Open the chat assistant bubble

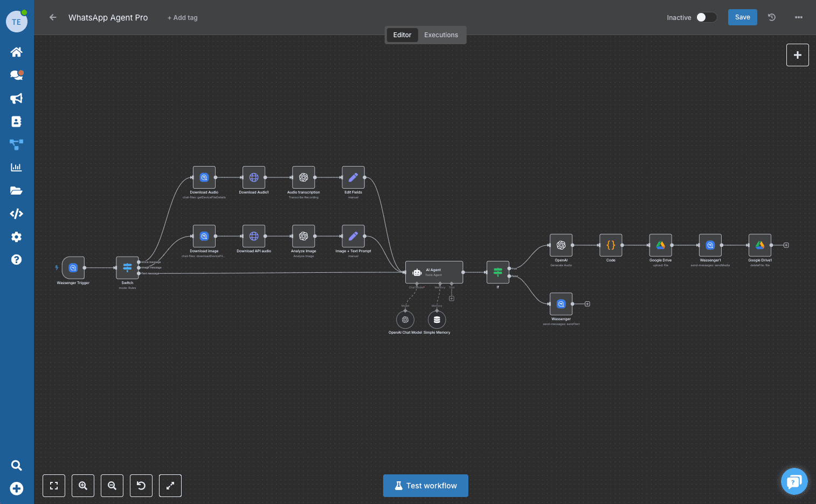point(794,481)
